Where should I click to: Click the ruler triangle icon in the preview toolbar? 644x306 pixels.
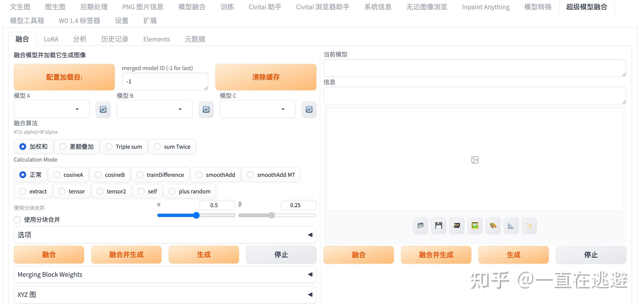(x=511, y=225)
